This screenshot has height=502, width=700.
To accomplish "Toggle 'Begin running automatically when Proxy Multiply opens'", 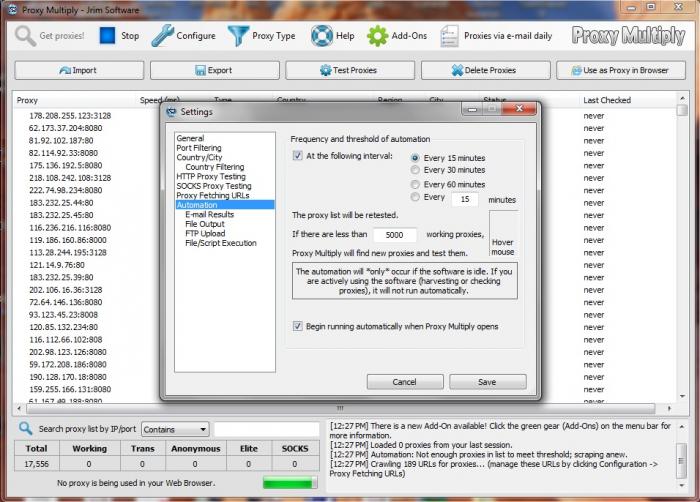I will [x=297, y=326].
